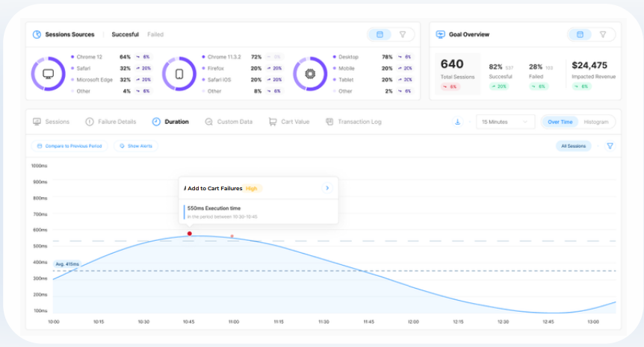Click the Microsoft Edge row label
644x347 pixels.
tap(94, 80)
